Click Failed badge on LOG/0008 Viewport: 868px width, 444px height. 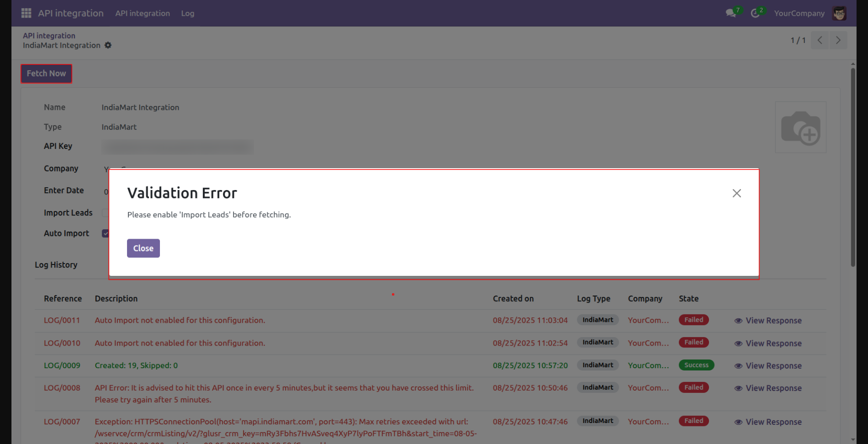(694, 387)
